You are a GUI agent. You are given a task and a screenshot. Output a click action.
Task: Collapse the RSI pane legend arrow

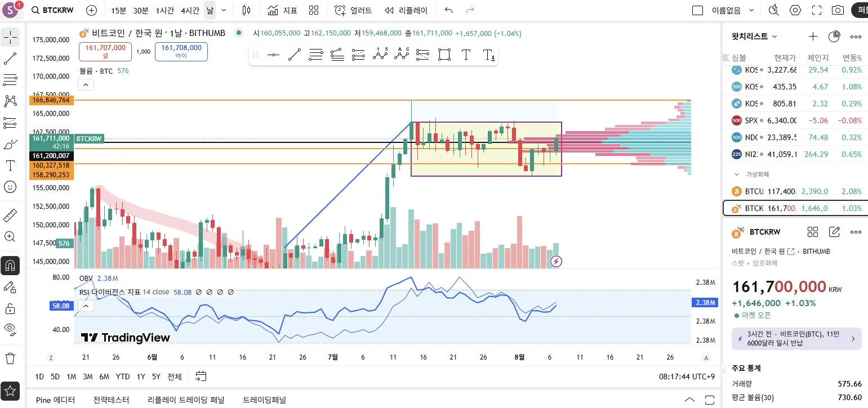[86, 306]
